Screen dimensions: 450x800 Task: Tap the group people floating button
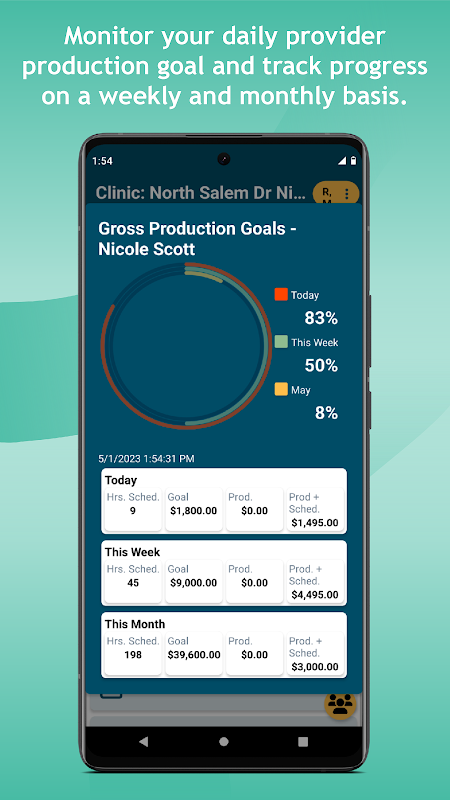[340, 704]
